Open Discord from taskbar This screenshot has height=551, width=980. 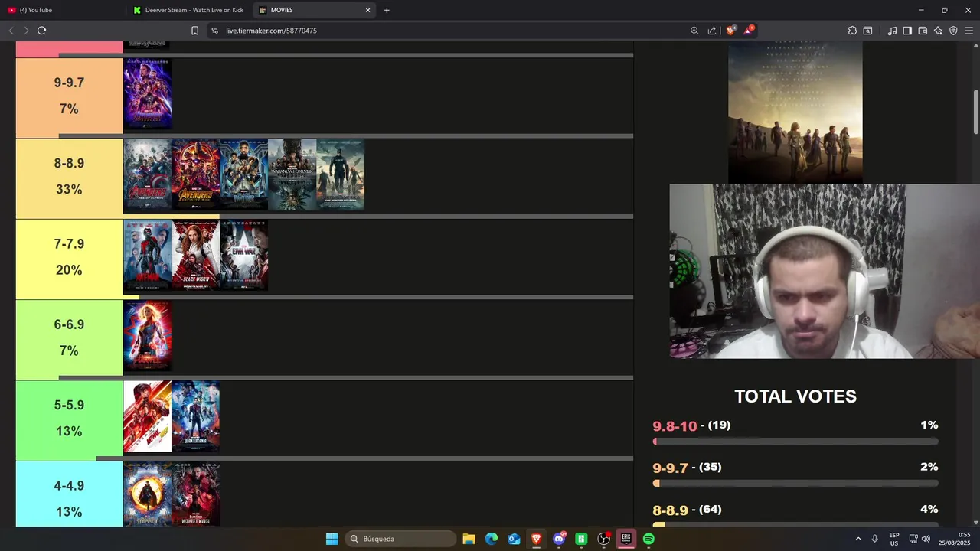pos(559,539)
